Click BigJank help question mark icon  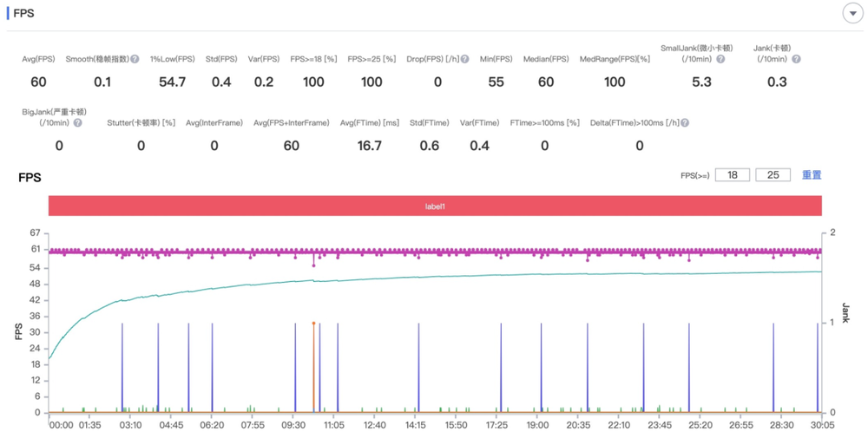[x=78, y=123]
